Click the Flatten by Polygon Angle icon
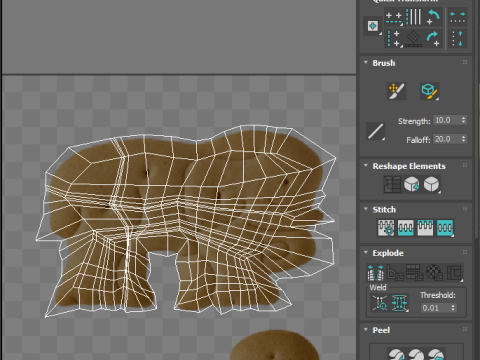This screenshot has height=360, width=480. tap(395, 272)
